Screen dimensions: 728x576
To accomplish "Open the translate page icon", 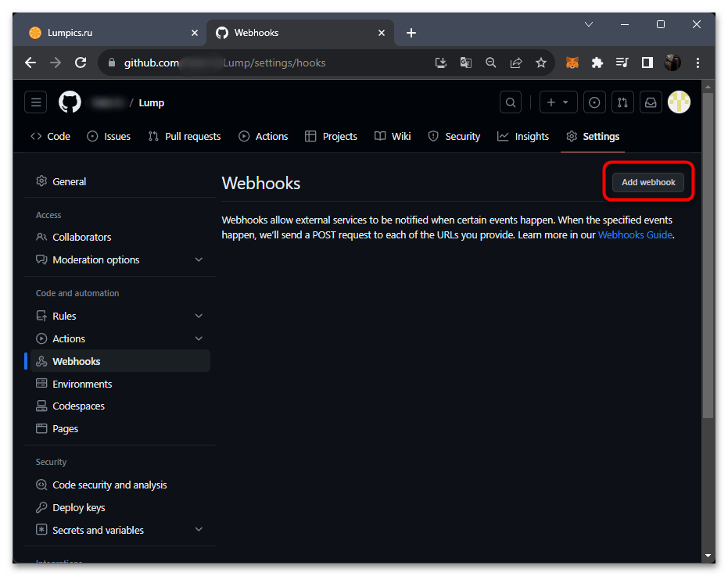I will pos(466,63).
